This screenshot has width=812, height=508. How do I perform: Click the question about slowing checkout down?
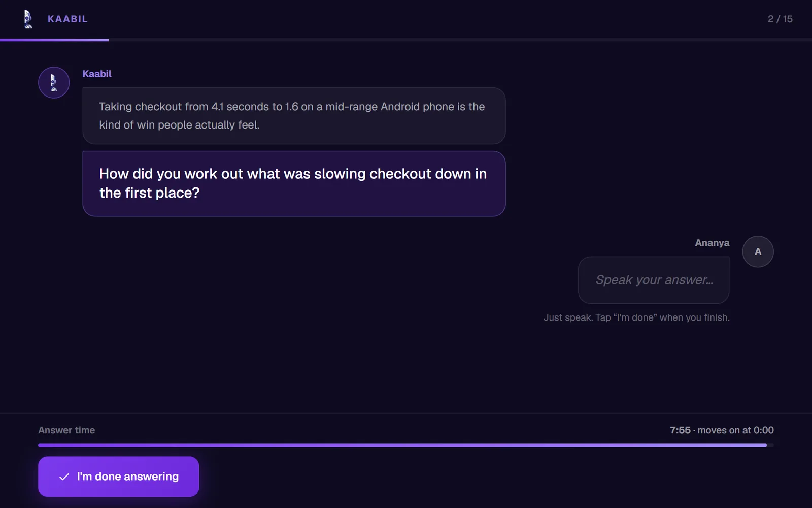tap(294, 183)
